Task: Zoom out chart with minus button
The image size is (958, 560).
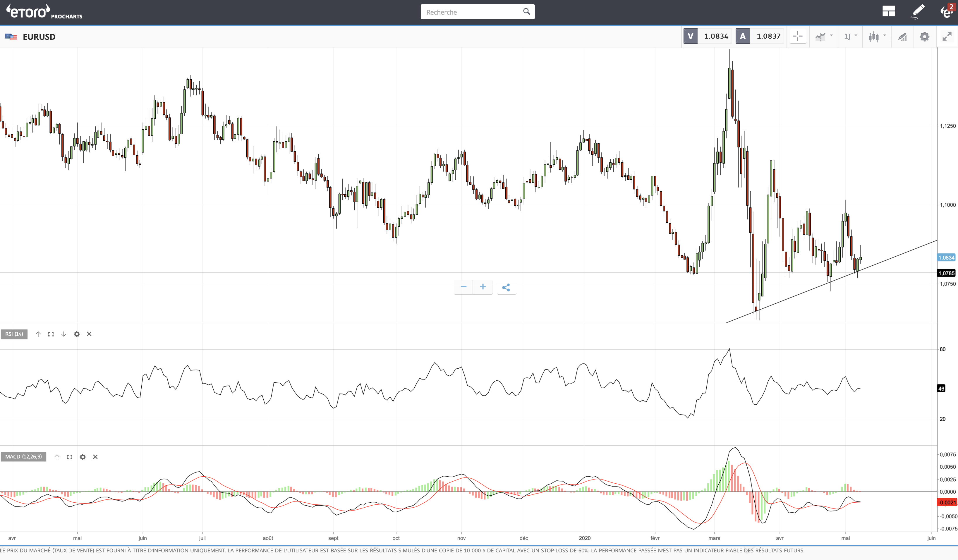Action: pyautogui.click(x=463, y=287)
